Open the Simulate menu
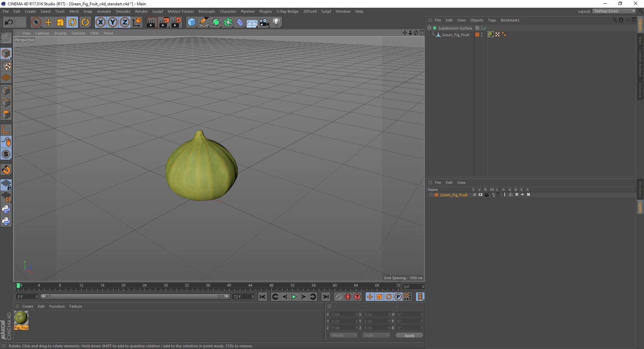This screenshot has height=349, width=644. point(123,11)
